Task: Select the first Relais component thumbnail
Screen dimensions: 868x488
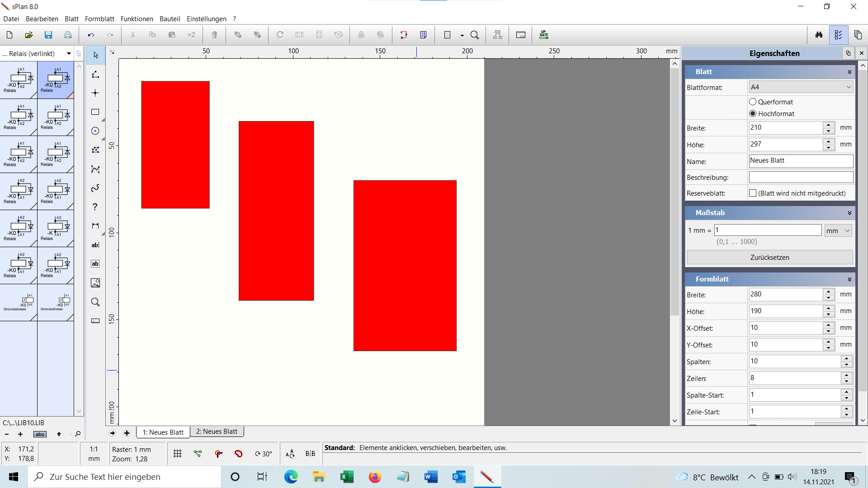Action: coord(19,80)
